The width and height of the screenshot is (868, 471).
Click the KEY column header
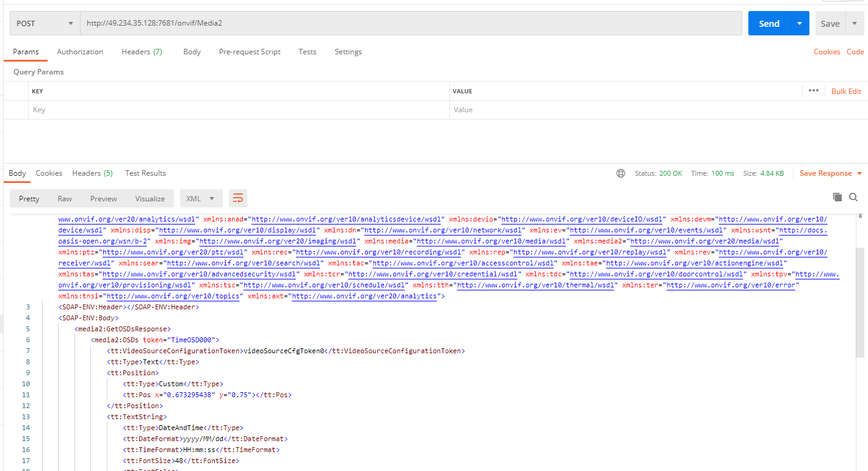(37, 91)
